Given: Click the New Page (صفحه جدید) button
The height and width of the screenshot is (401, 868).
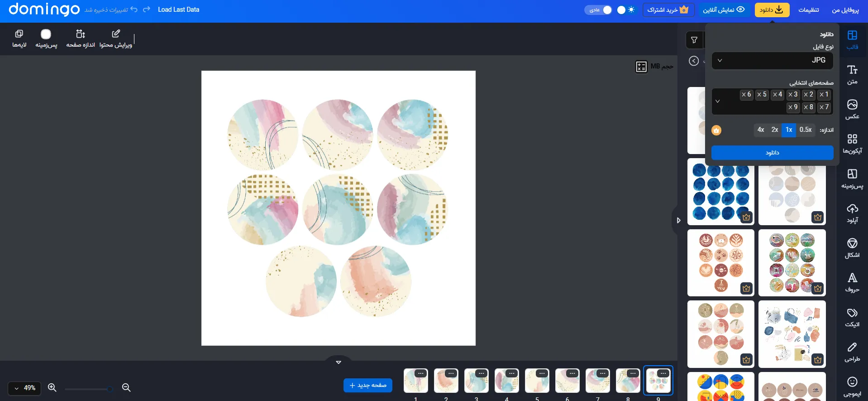Looking at the screenshot, I should (x=368, y=385).
